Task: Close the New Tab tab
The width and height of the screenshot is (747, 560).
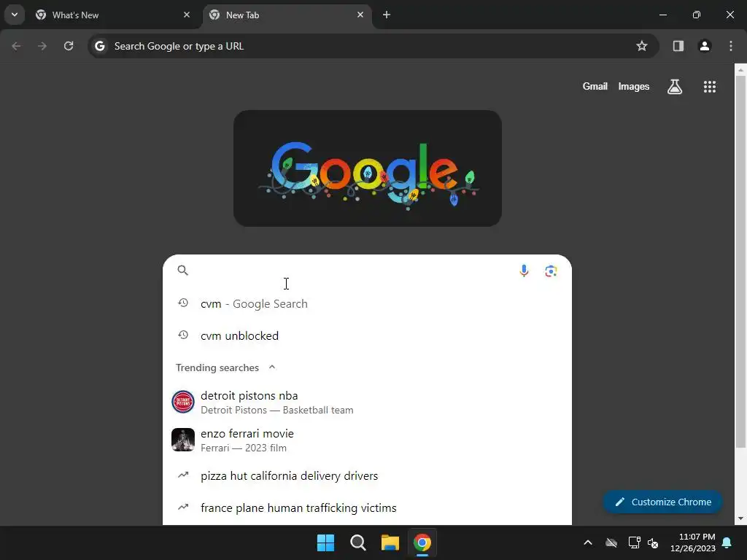Action: coord(360,15)
